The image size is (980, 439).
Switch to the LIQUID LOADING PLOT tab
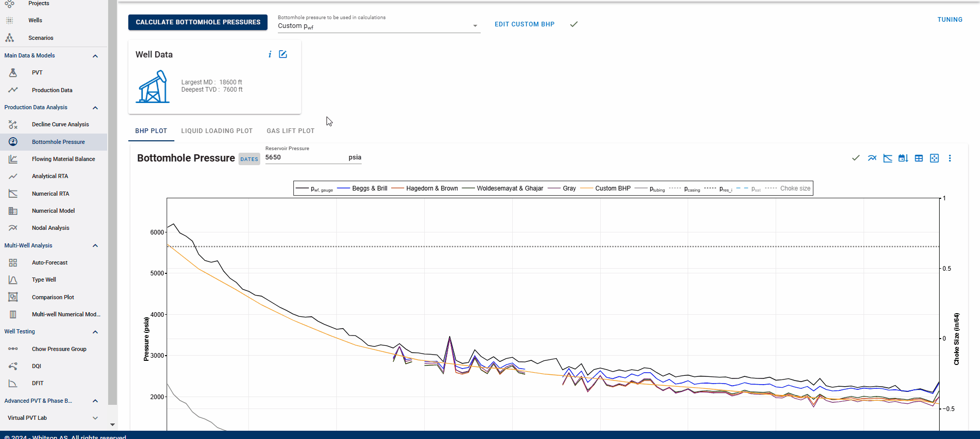pos(217,131)
